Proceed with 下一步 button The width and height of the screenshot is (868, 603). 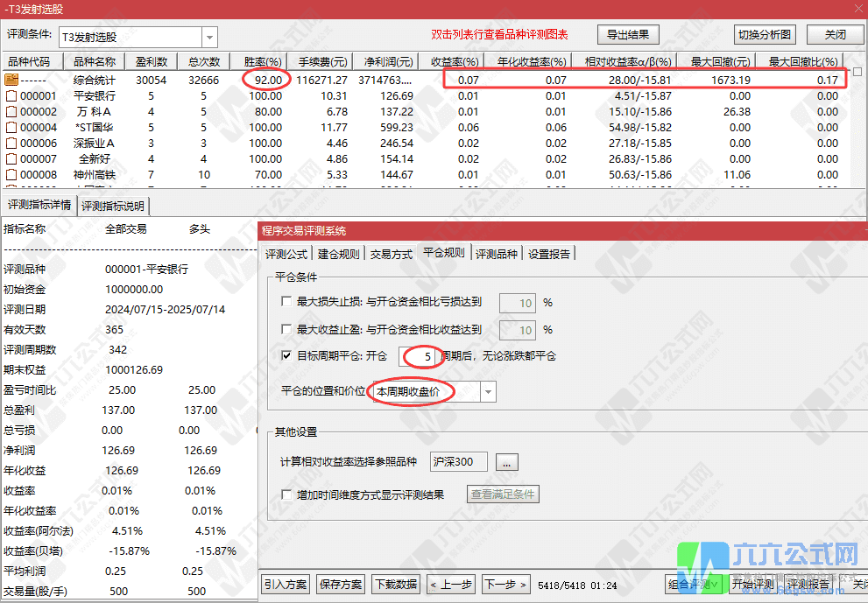506,585
